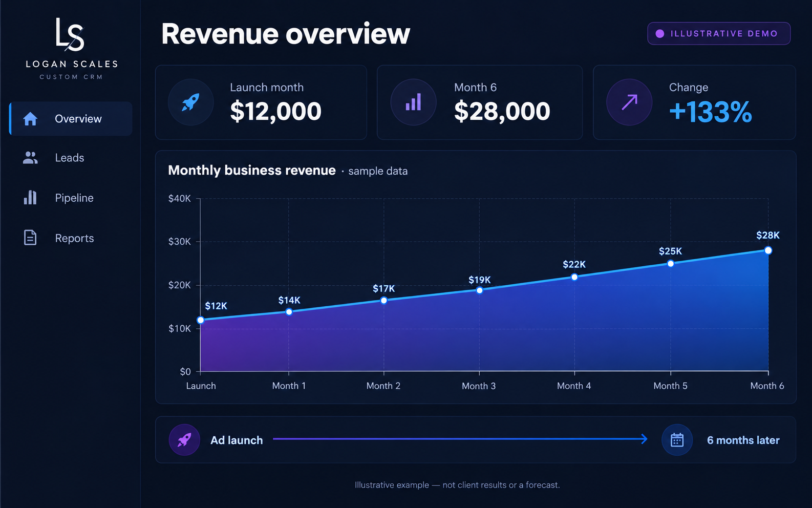
Task: Select Reports in the sidebar
Action: [71, 238]
